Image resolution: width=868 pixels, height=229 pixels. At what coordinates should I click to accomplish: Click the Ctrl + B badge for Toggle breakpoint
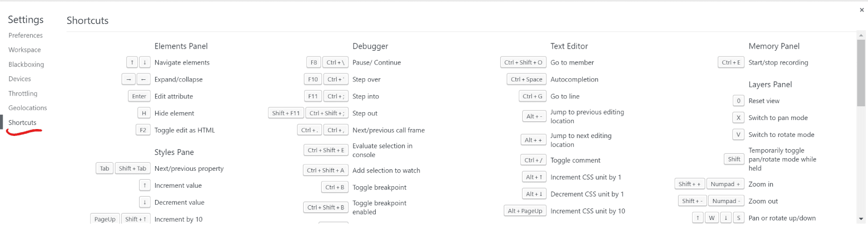coord(335,187)
